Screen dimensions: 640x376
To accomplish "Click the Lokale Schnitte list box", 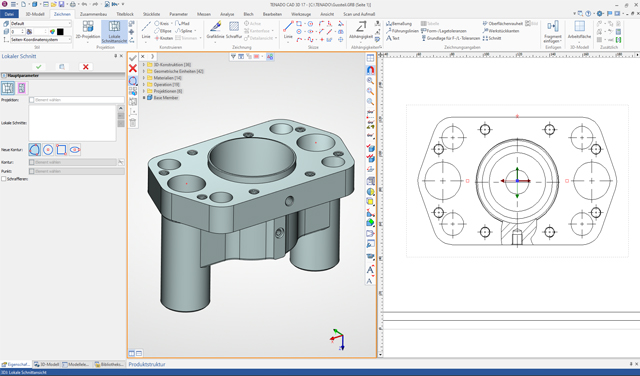I will (72, 123).
